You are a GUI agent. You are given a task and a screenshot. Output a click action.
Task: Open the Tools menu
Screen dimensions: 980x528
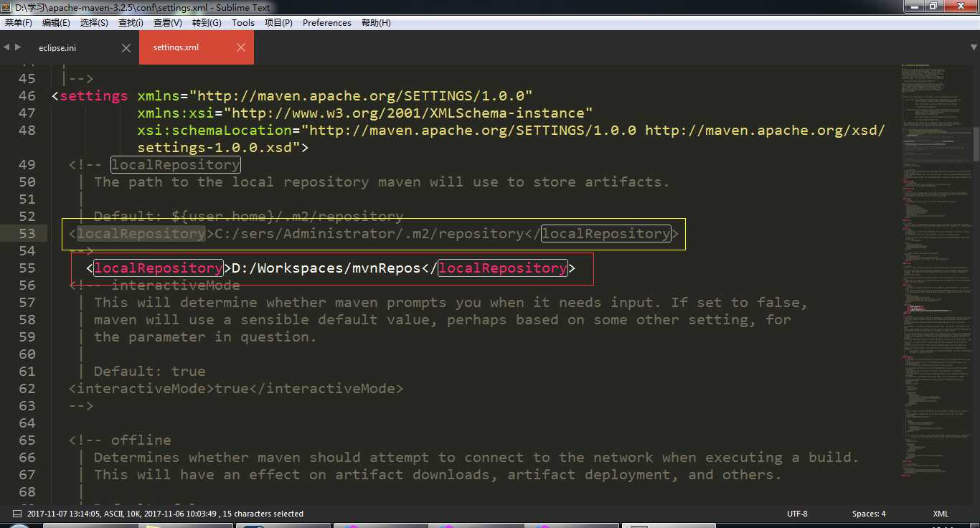point(242,22)
